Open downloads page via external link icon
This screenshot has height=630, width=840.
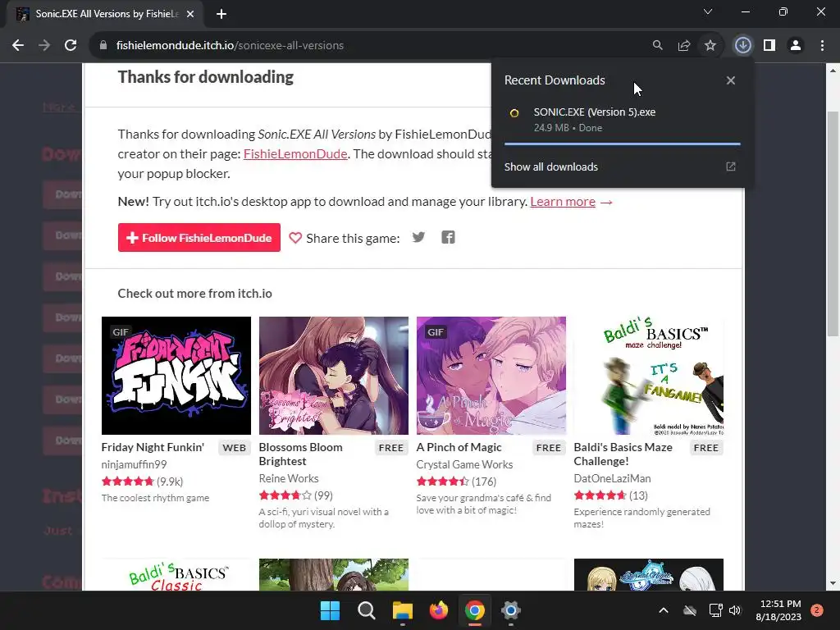coord(731,167)
